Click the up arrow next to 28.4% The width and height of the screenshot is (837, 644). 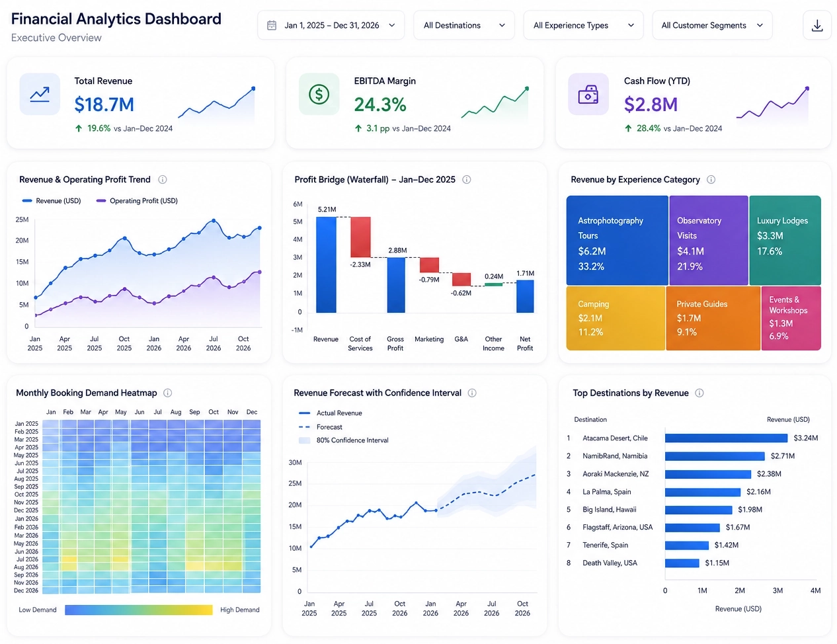point(628,128)
